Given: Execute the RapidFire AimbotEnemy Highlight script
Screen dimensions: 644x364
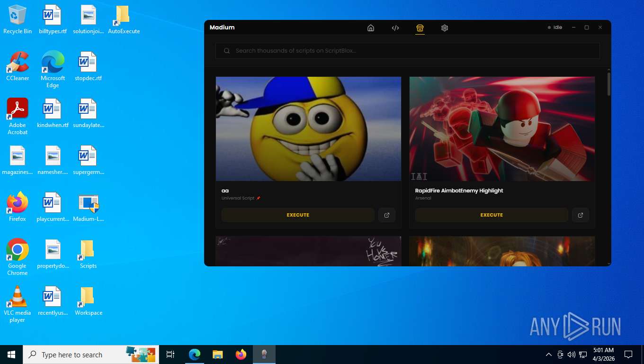Looking at the screenshot, I should [x=492, y=215].
